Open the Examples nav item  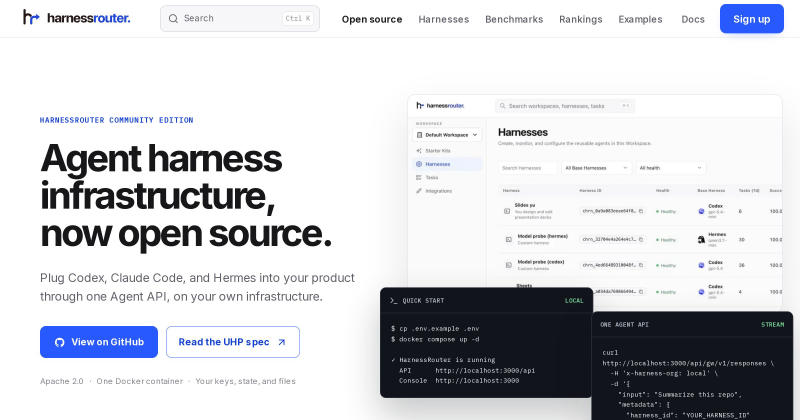point(640,19)
